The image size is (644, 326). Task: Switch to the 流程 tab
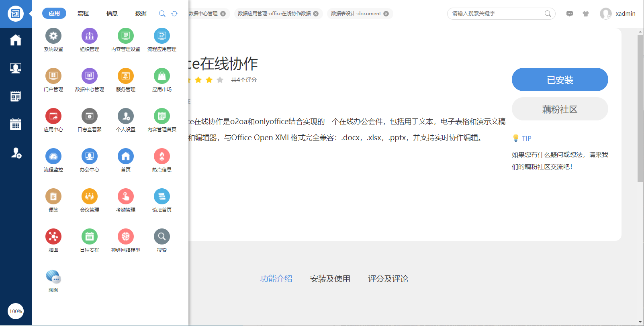[83, 13]
